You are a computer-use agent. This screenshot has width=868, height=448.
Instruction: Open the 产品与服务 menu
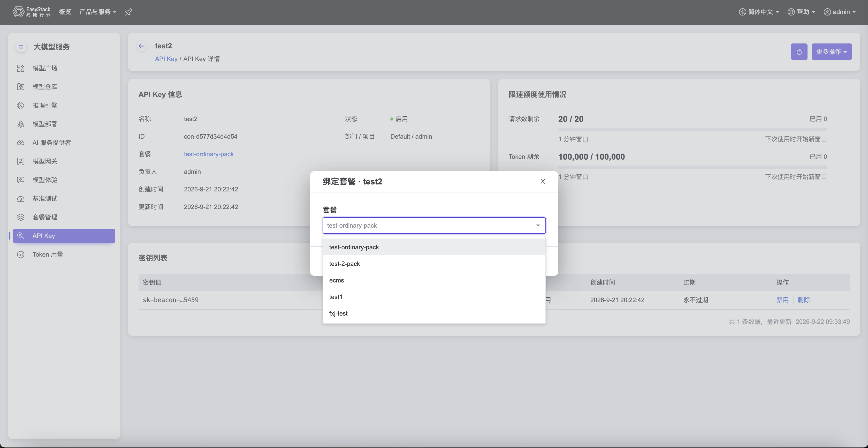(98, 12)
